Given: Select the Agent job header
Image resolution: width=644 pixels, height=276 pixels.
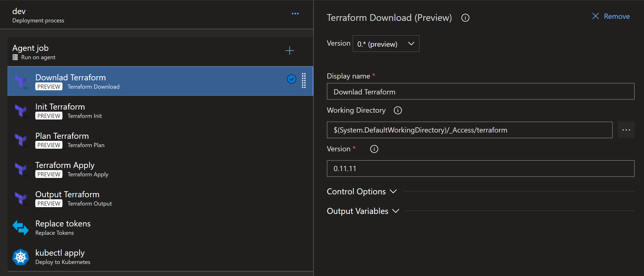Looking at the screenshot, I should click(160, 52).
